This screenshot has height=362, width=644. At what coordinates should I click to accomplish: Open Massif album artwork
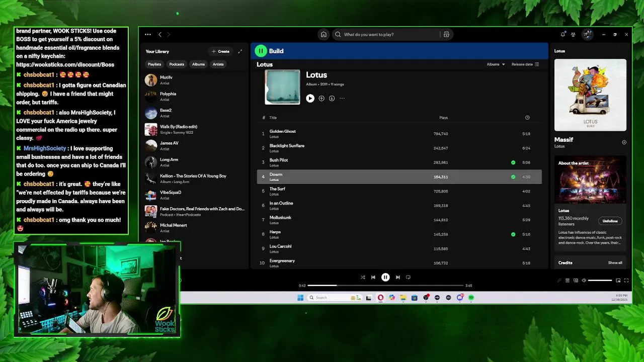tap(590, 95)
